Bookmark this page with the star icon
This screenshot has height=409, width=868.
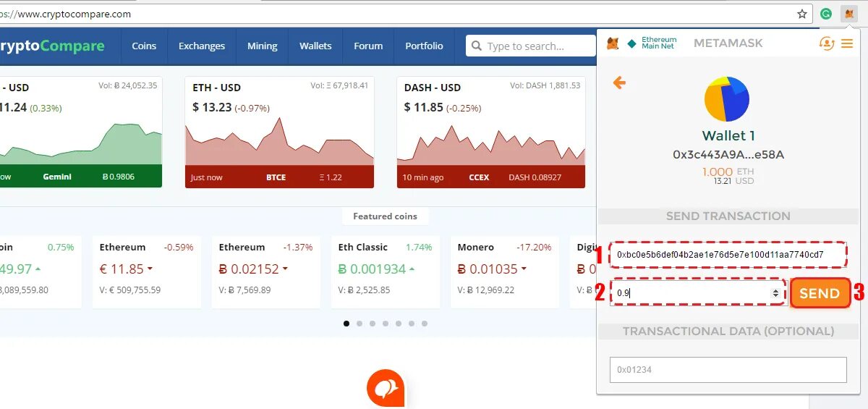[x=802, y=14]
